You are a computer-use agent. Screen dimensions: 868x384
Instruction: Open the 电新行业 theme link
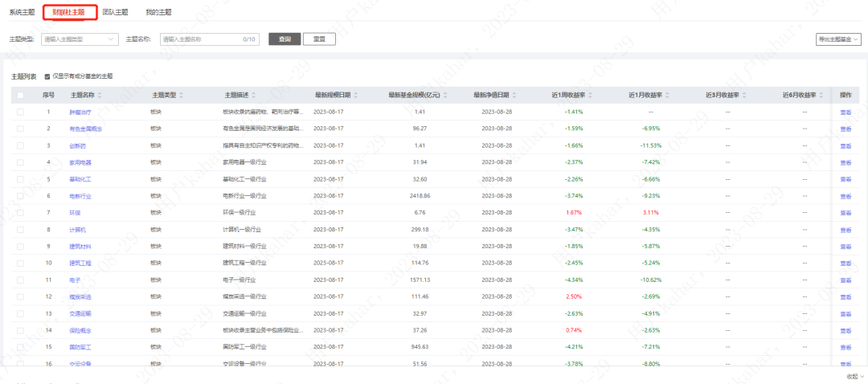click(x=81, y=195)
